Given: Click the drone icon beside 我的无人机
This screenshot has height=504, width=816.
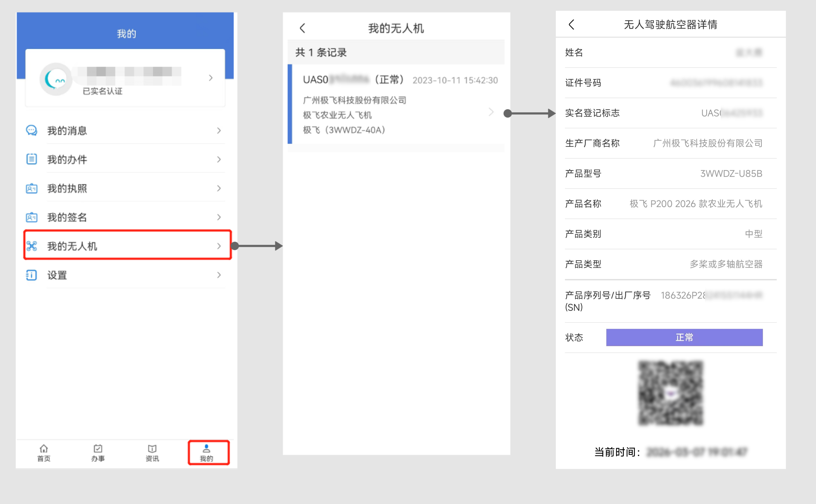Looking at the screenshot, I should point(32,246).
